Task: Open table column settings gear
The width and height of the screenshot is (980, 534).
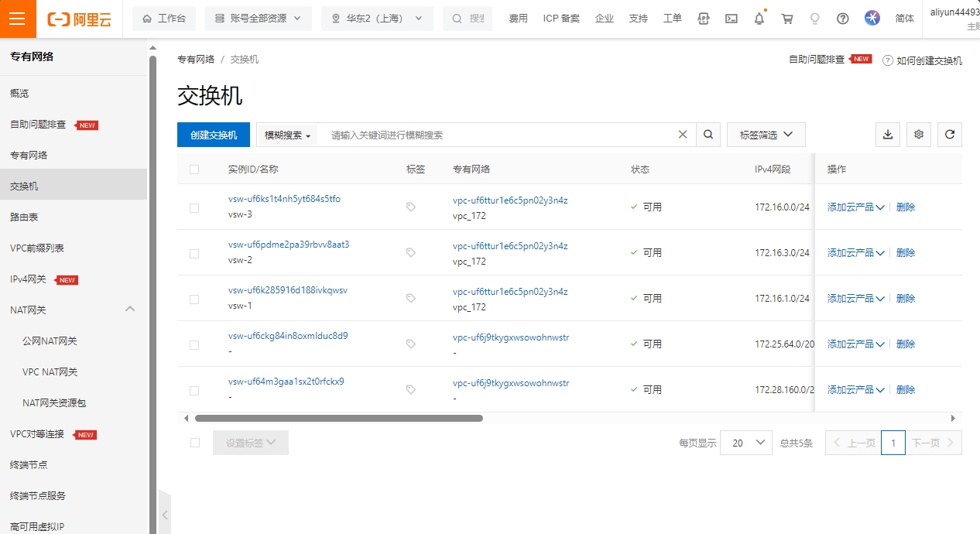Action: click(x=919, y=135)
